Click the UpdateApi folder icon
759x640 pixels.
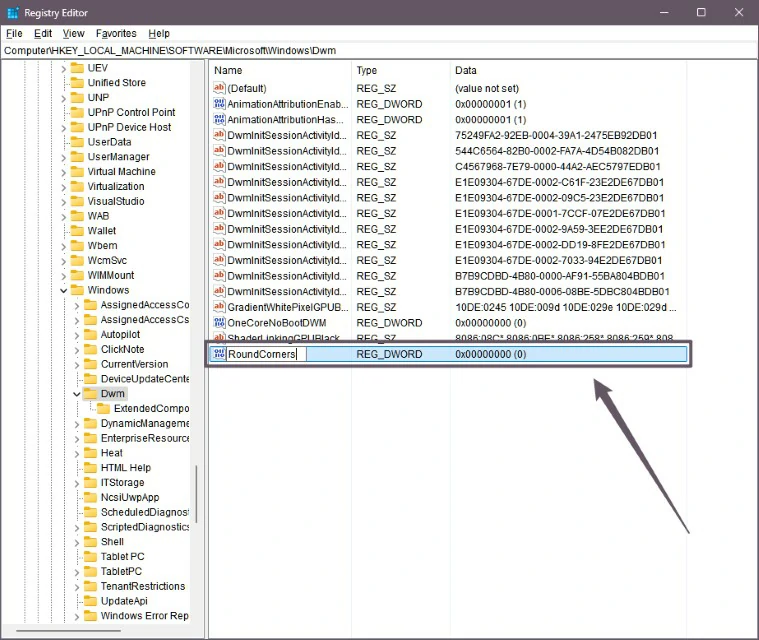(x=91, y=601)
